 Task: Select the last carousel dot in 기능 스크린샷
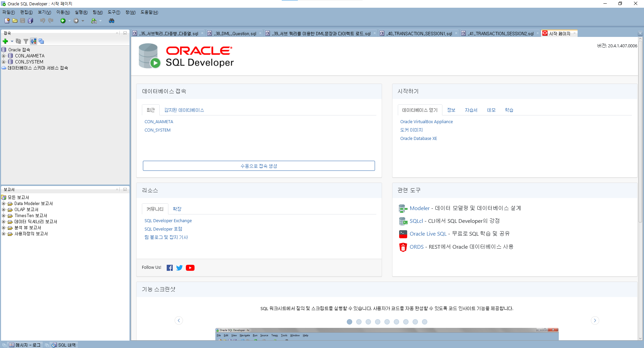click(425, 322)
